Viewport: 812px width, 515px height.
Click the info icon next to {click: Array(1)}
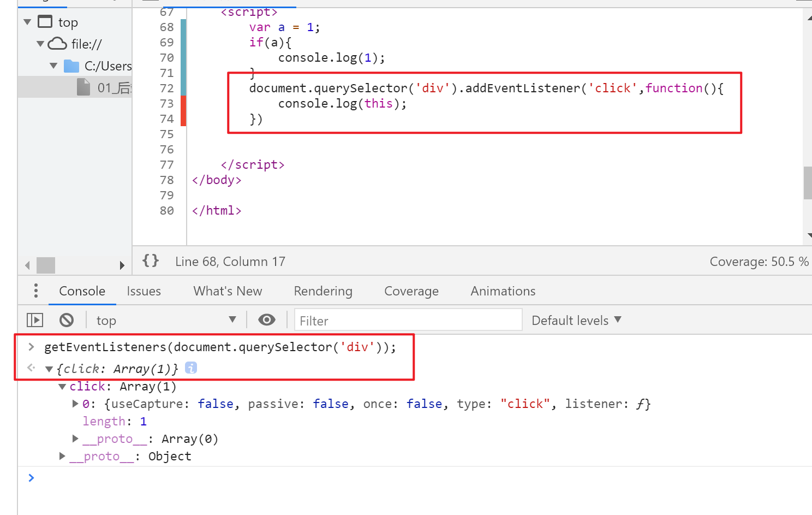tap(191, 368)
